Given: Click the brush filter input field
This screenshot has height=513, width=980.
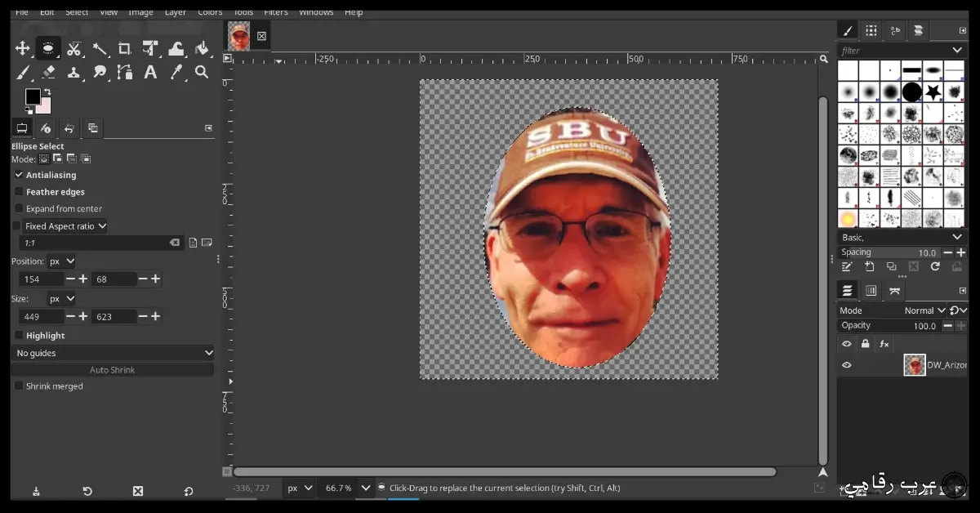Looking at the screenshot, I should (x=890, y=50).
